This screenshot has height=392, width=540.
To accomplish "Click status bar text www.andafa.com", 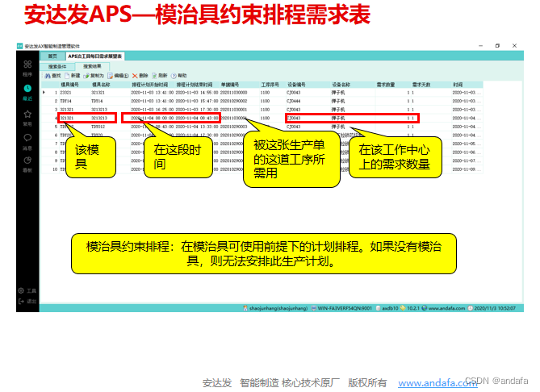I will 446,308.
